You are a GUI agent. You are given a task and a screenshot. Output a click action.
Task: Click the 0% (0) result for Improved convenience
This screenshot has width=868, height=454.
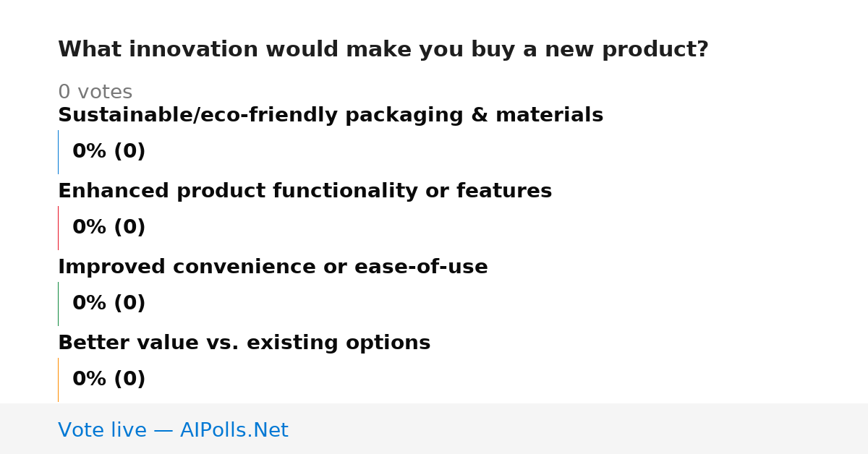pos(109,304)
